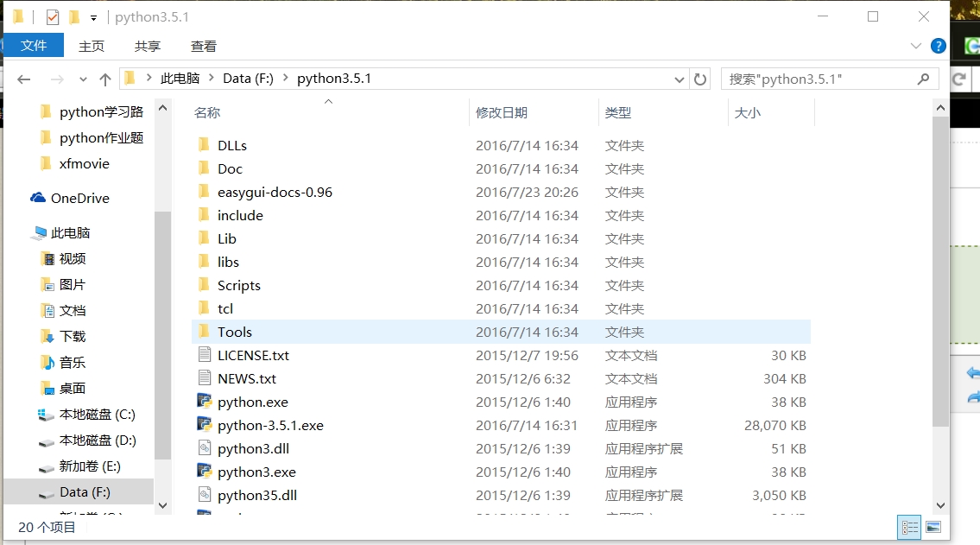980x545 pixels.
Task: Open the recent locations dropdown arrow
Action: pos(83,79)
